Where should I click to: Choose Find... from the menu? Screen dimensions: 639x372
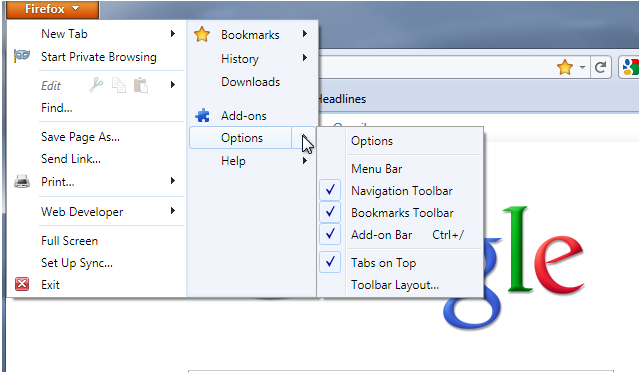coord(57,108)
